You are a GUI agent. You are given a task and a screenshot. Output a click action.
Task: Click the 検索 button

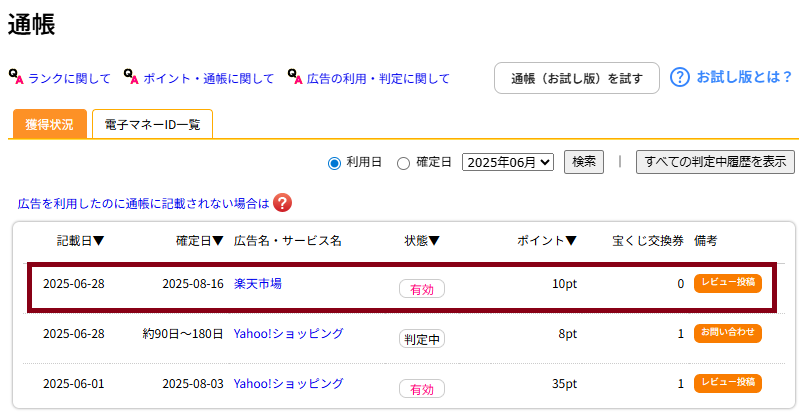click(584, 162)
